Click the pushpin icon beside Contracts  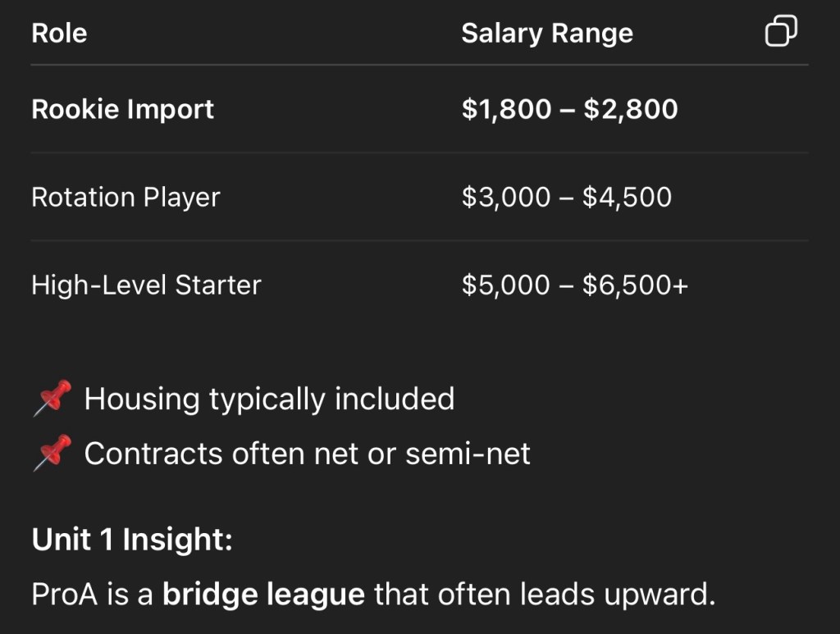tap(51, 454)
